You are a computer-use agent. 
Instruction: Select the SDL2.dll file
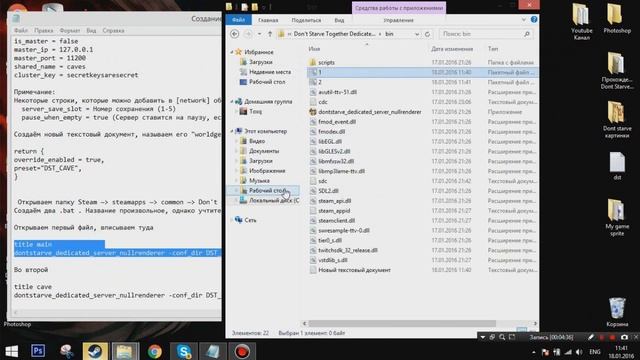pyautogui.click(x=328, y=191)
